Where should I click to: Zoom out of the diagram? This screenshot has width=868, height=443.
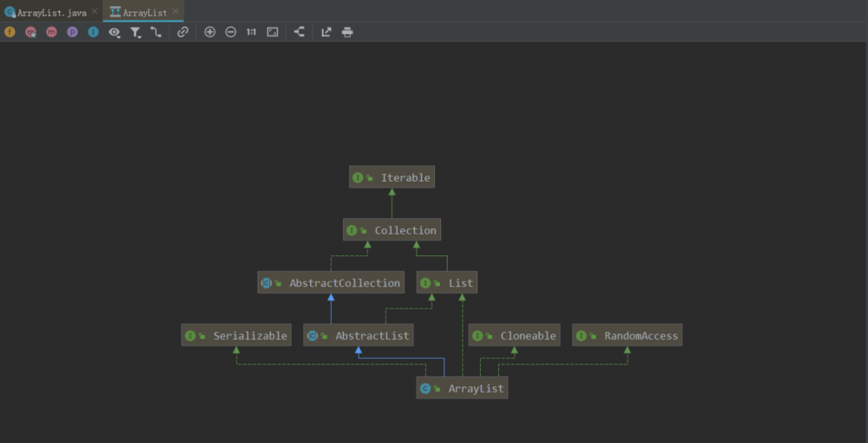click(x=231, y=32)
